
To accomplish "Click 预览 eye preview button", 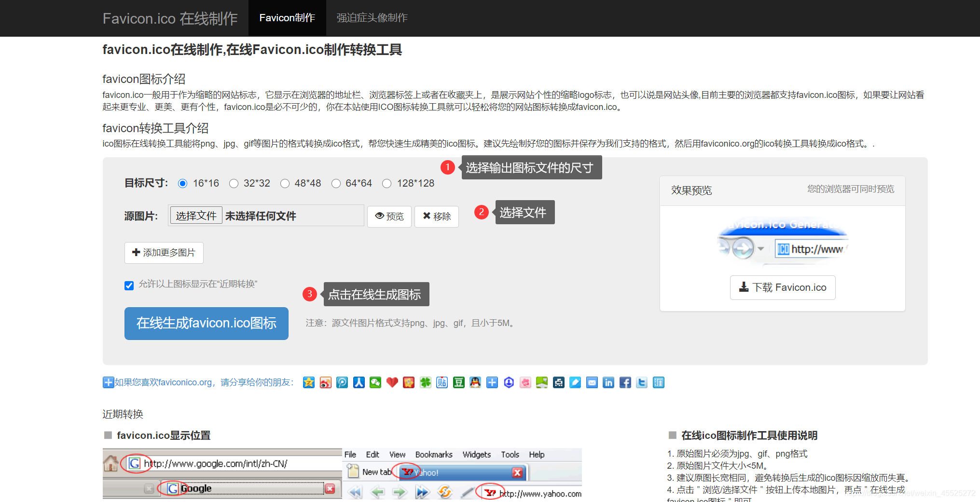I will pyautogui.click(x=389, y=217).
